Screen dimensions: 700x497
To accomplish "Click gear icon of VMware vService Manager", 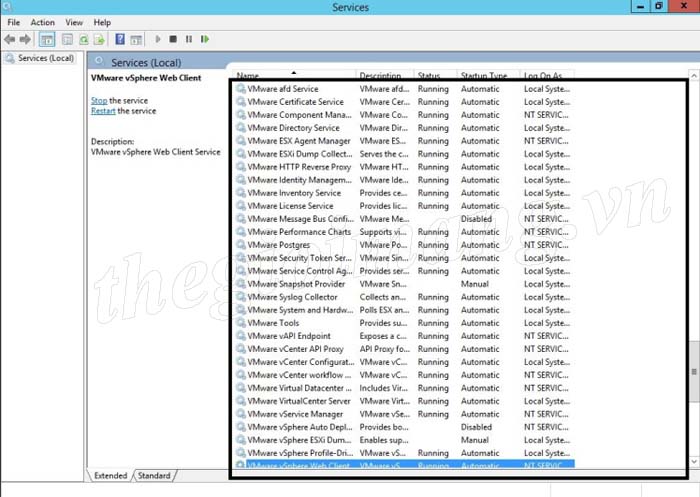I will pyautogui.click(x=241, y=414).
